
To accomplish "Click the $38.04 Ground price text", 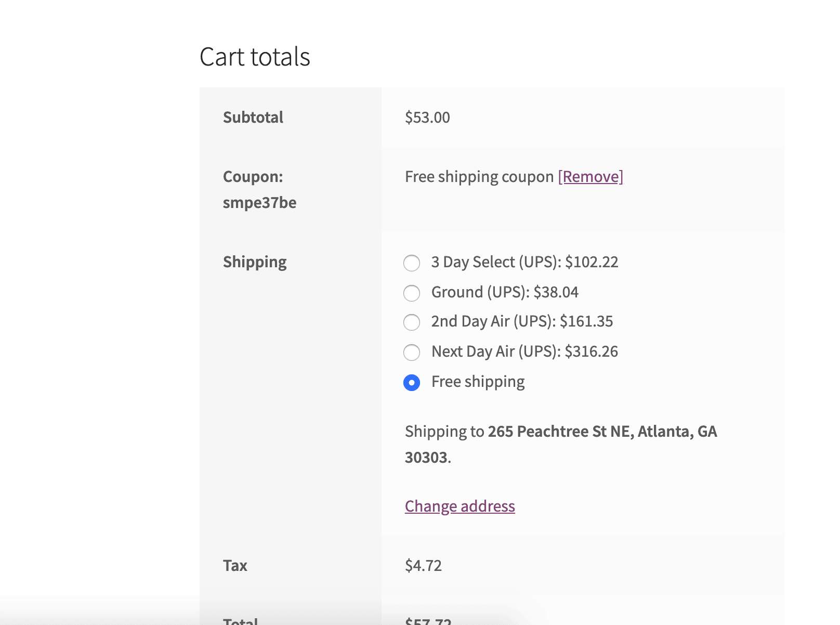I will pyautogui.click(x=556, y=292).
